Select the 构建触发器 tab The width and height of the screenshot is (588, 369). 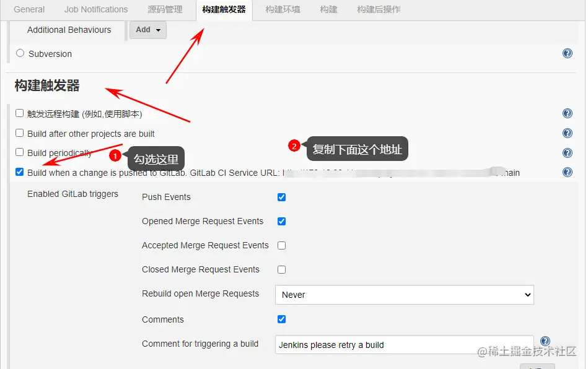point(224,10)
